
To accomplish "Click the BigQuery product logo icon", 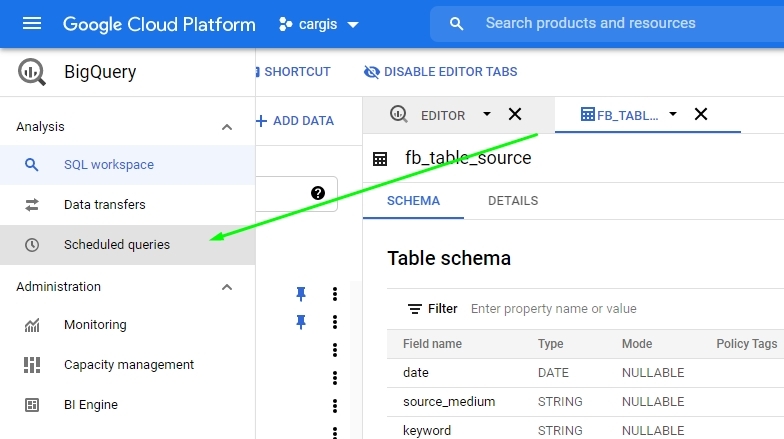I will (32, 72).
